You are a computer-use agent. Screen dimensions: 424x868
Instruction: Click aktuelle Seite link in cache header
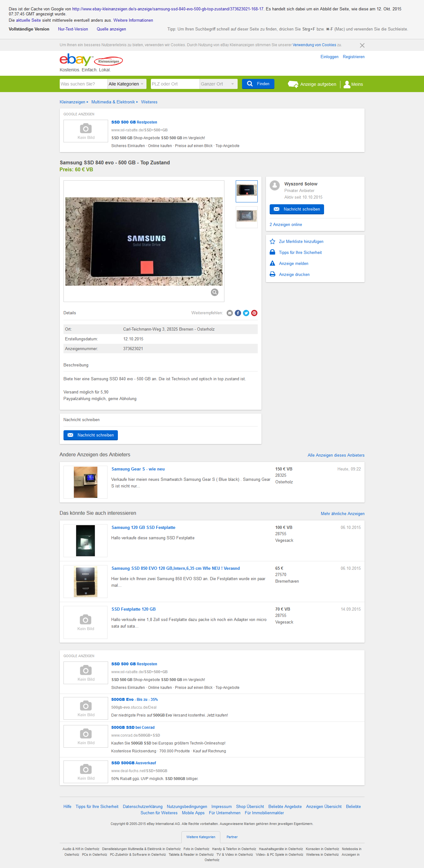tap(28, 20)
